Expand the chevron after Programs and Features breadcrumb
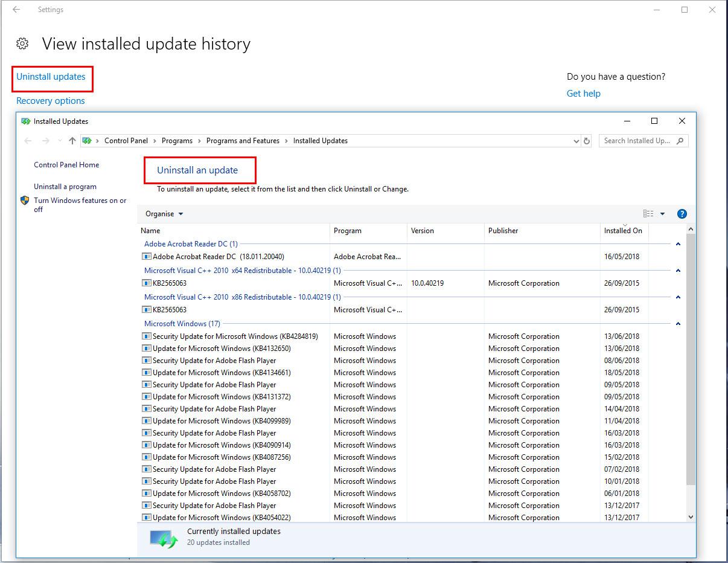This screenshot has height=563, width=728. [286, 141]
